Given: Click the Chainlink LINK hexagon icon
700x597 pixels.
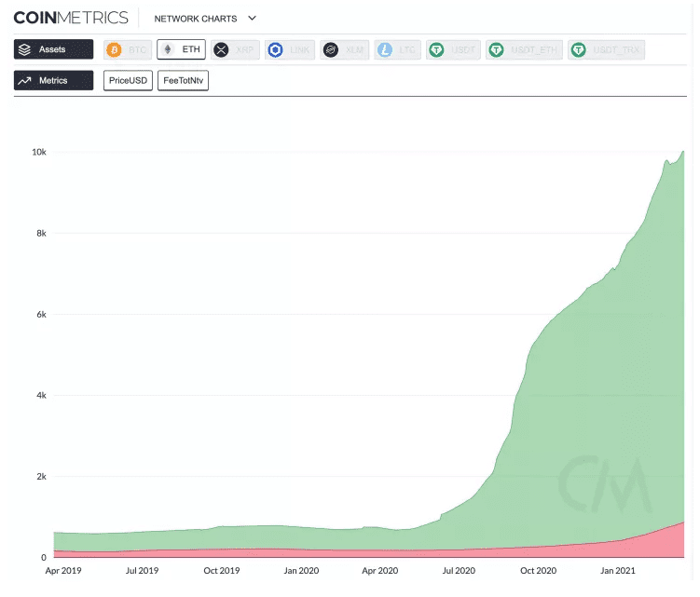Looking at the screenshot, I should (275, 49).
